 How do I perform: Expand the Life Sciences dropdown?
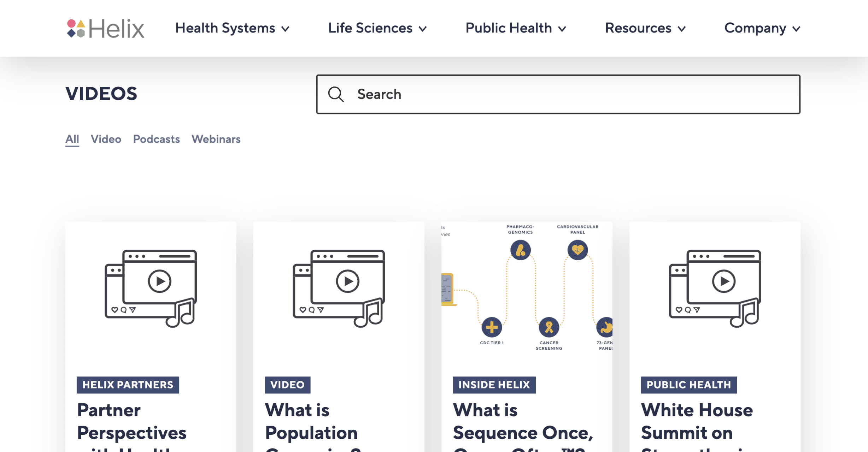[x=377, y=28]
